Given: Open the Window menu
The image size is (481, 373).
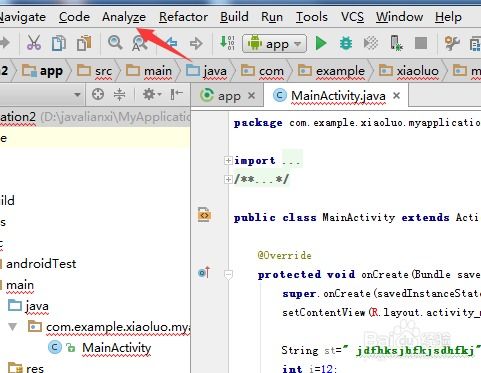Looking at the screenshot, I should point(400,17).
